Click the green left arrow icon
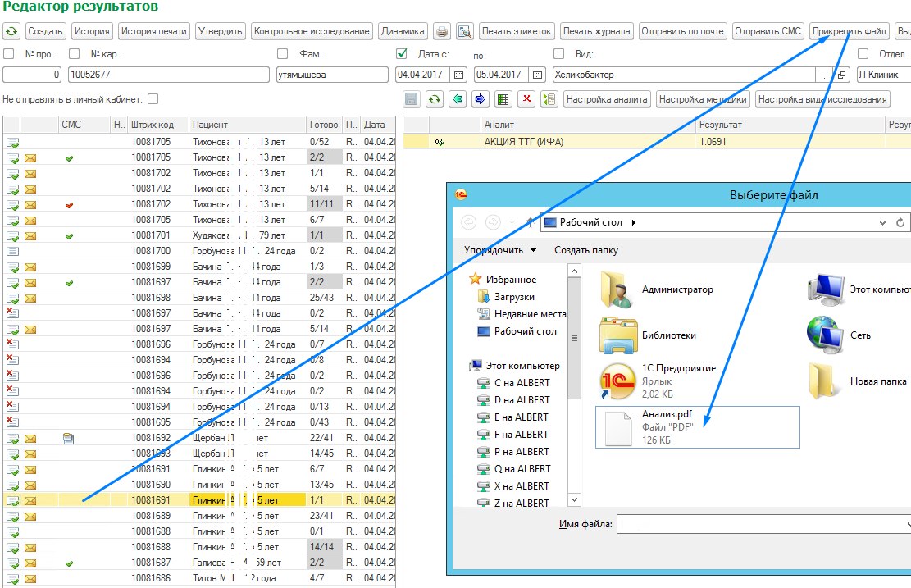Viewport: 911px width, 588px height. 458,99
